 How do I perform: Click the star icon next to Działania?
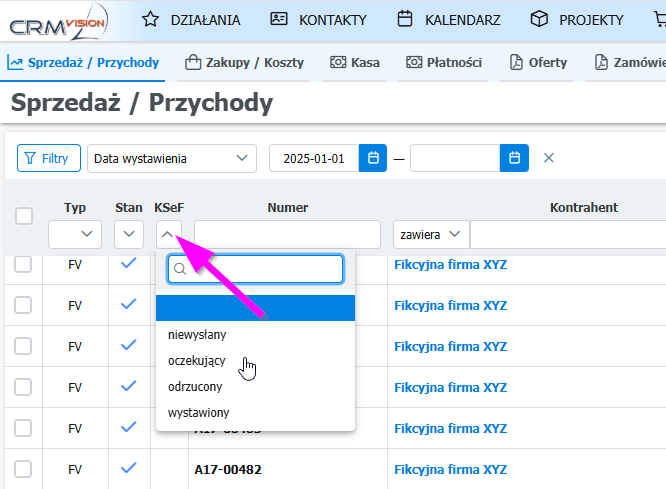click(x=150, y=19)
